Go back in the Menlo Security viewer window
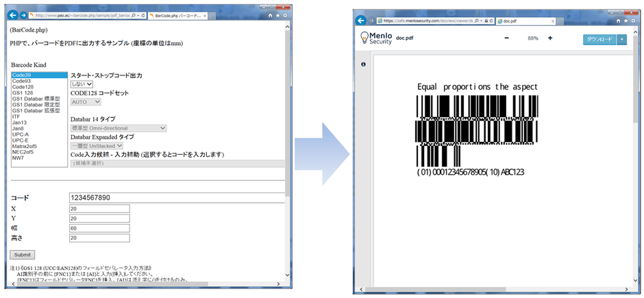The width and height of the screenshot is (644, 298). pyautogui.click(x=360, y=21)
